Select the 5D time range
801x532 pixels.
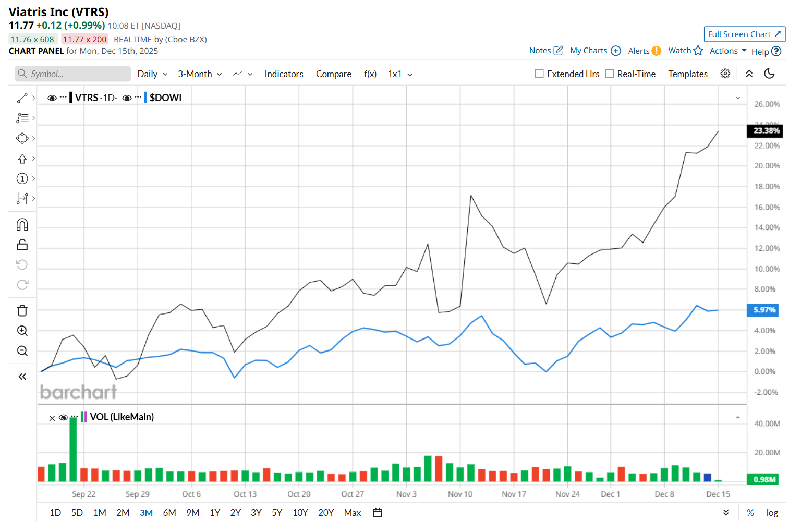coord(77,513)
